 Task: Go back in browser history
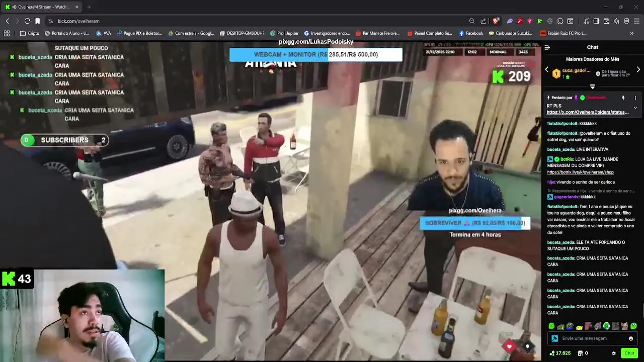tap(7, 21)
